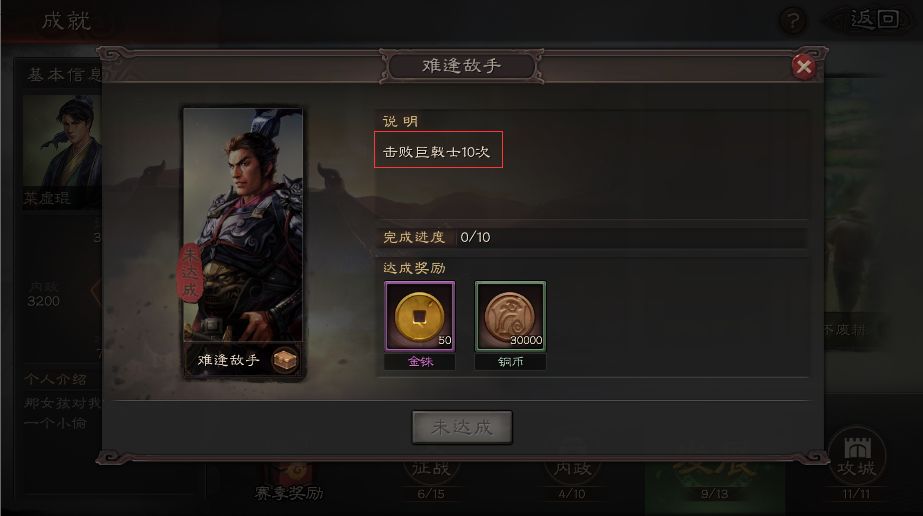
Task: Click the 完成进度 0/10 progress bar
Action: (x=592, y=237)
